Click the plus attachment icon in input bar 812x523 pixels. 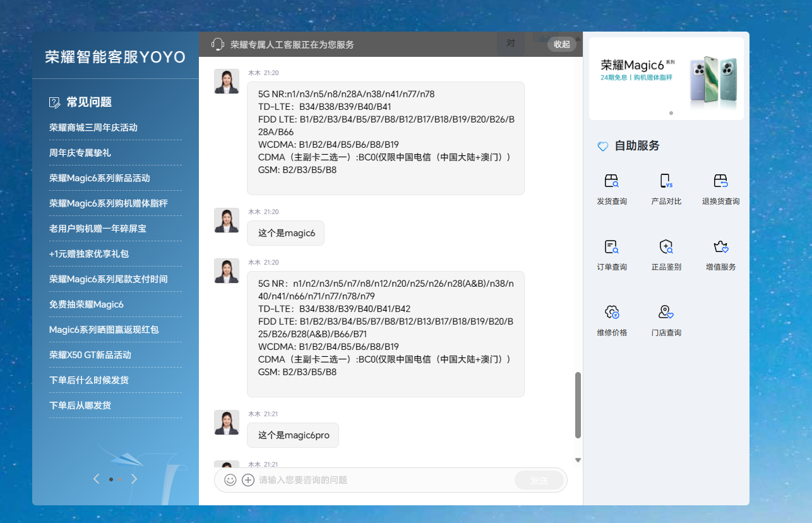pos(248,480)
